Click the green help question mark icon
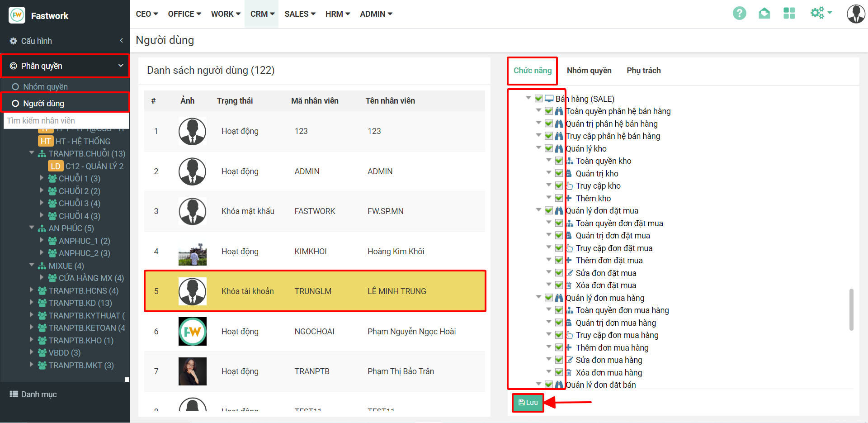 point(739,14)
